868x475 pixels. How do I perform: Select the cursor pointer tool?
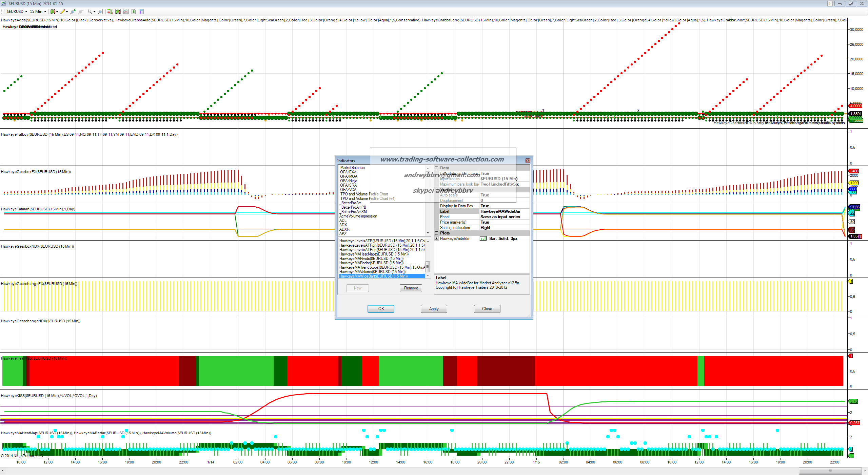tap(90, 12)
